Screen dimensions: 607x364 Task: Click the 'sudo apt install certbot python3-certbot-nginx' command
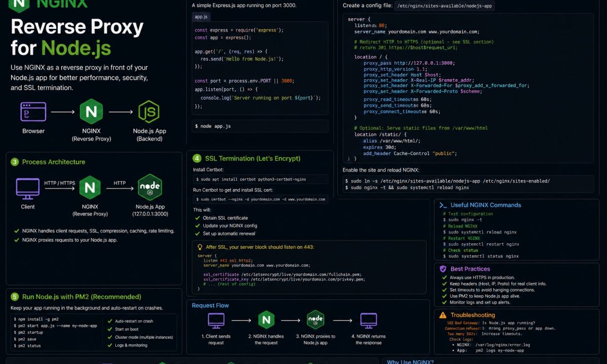(x=261, y=179)
